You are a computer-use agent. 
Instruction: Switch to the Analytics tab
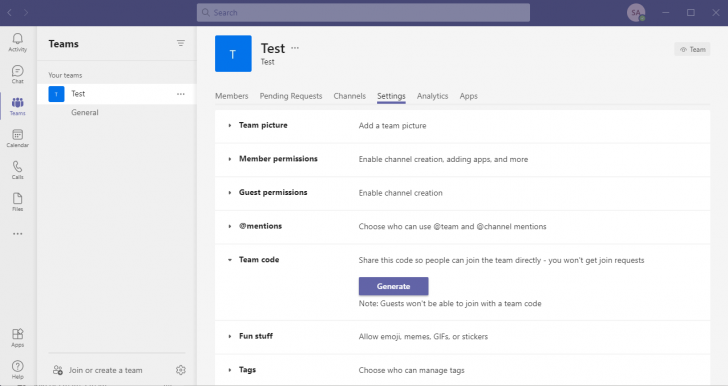(x=432, y=96)
